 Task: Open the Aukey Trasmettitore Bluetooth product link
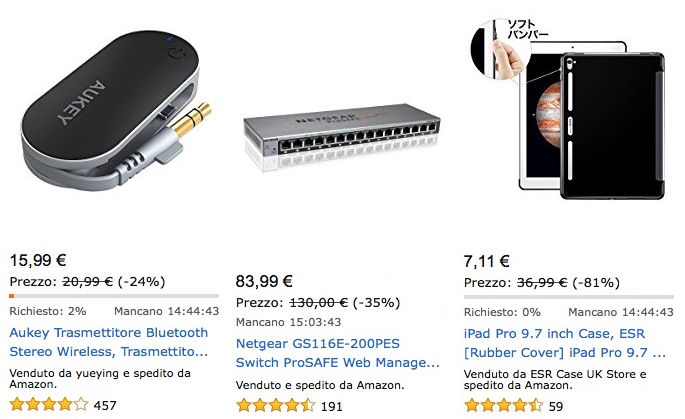coord(109,342)
